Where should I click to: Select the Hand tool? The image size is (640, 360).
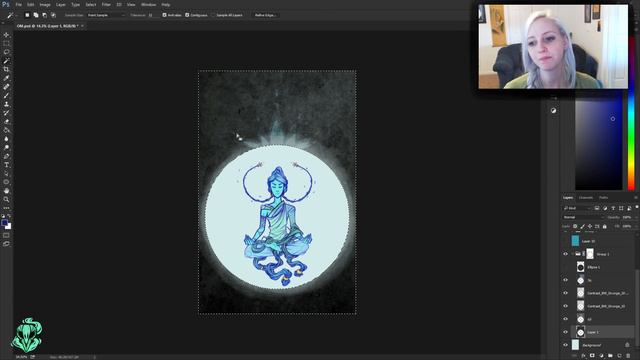click(6, 191)
